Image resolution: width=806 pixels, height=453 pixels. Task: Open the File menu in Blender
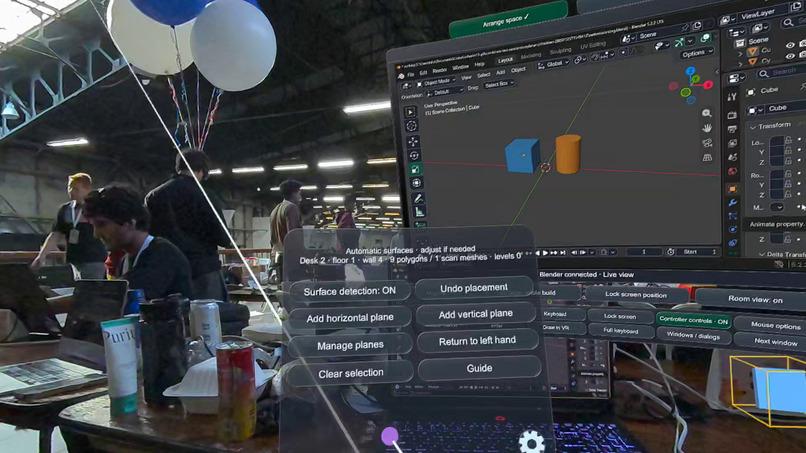click(411, 75)
